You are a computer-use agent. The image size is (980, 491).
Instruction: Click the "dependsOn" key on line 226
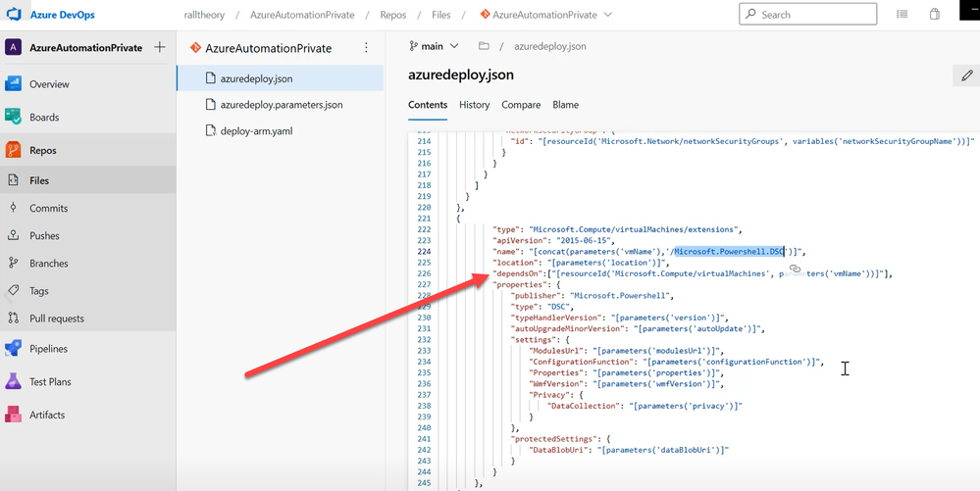(x=516, y=273)
